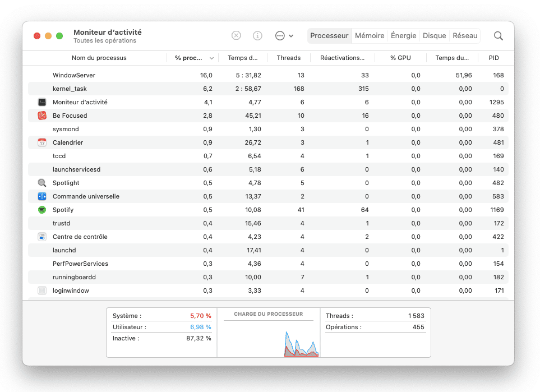
Task: Select the launchservicesd process name
Action: coord(76,169)
